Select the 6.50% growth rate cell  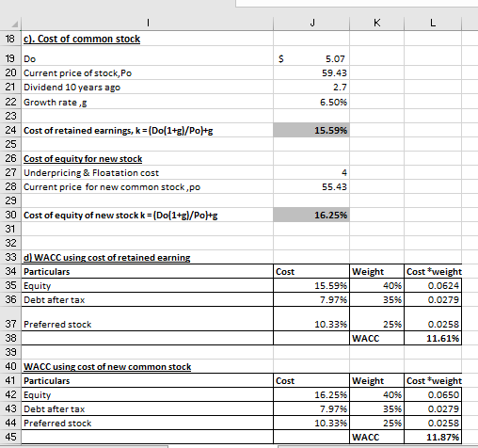point(311,102)
